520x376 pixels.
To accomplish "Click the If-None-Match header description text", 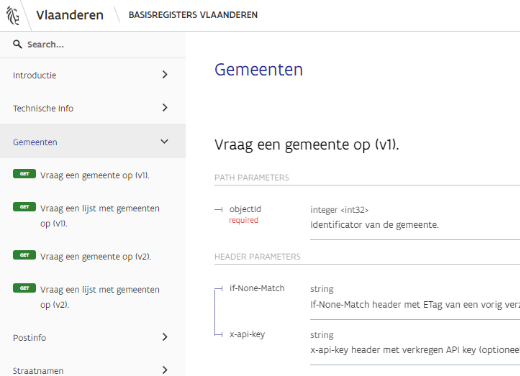I will pyautogui.click(x=415, y=305).
